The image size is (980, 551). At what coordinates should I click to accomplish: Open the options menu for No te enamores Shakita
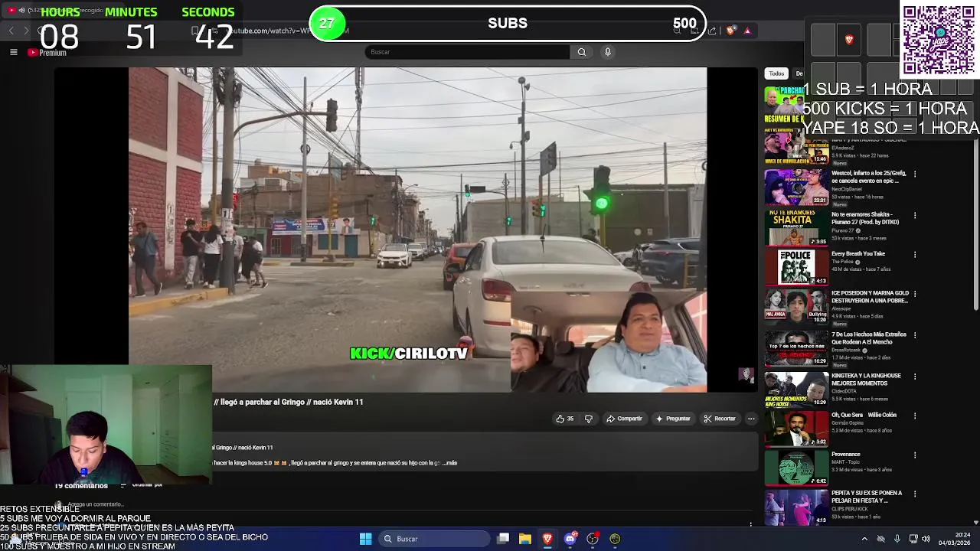(x=914, y=215)
